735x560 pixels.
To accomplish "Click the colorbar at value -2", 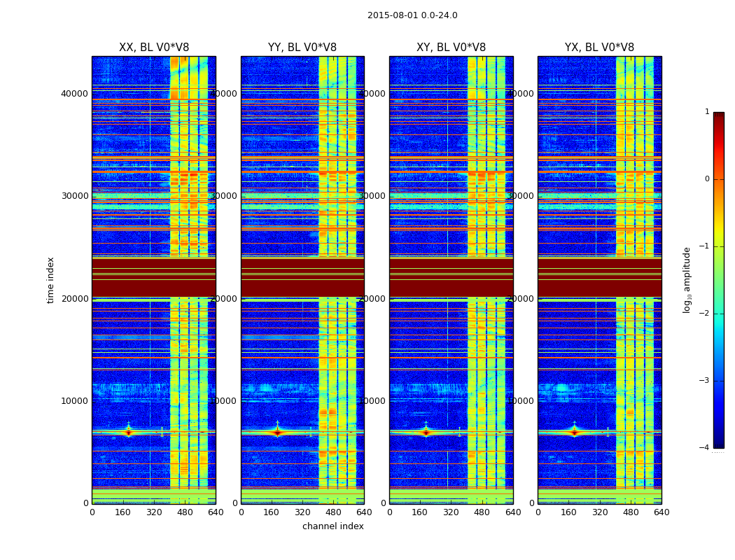I will click(719, 313).
